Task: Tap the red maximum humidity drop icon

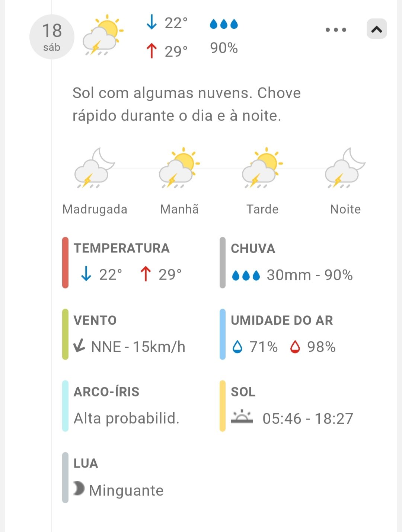Action: tap(295, 347)
